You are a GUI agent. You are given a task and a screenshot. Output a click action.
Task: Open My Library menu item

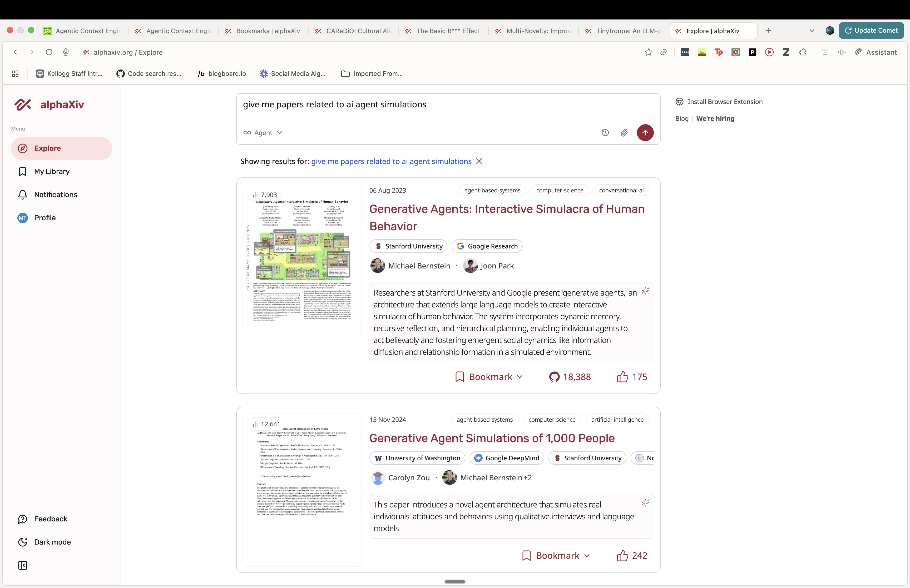click(x=52, y=171)
